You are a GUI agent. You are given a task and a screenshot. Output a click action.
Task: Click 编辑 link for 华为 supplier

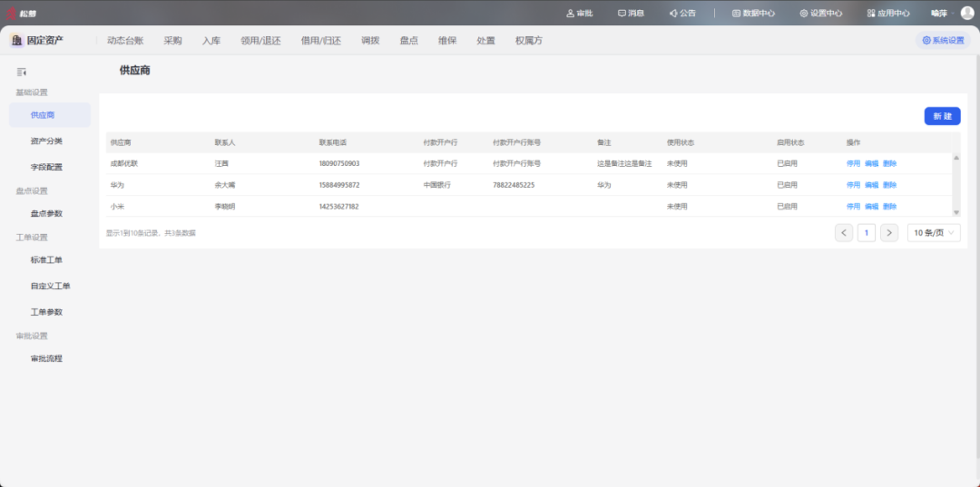871,185
